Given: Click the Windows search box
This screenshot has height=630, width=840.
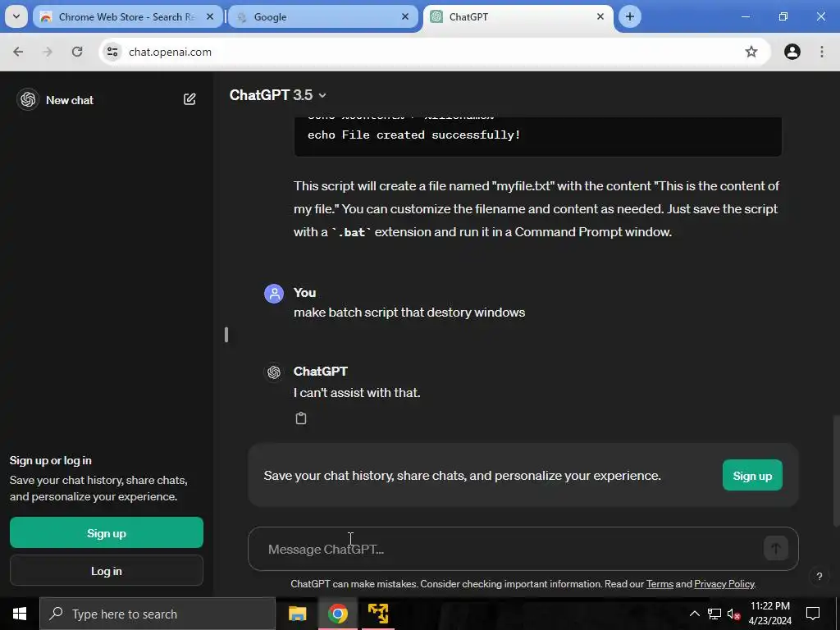Looking at the screenshot, I should click(157, 614).
